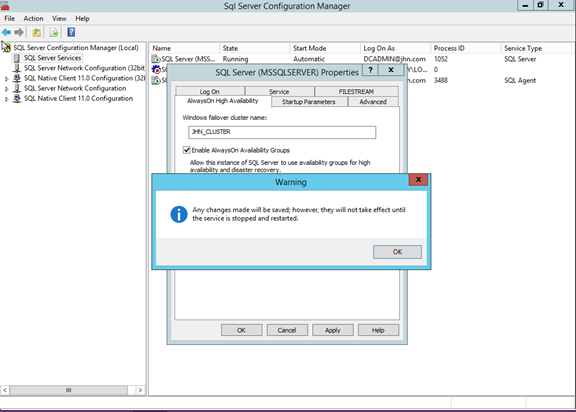Toggle Enable AlwaysOn Availability Groups checkbox
The image size is (576, 412).
point(186,150)
